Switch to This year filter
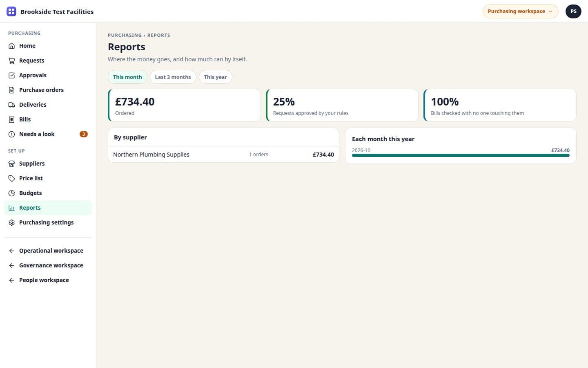 216,77
